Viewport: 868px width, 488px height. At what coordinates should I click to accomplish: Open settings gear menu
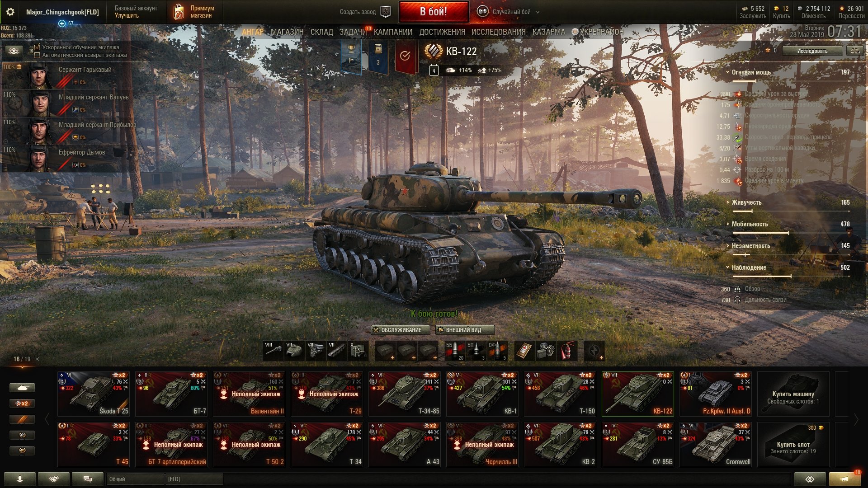pyautogui.click(x=10, y=12)
